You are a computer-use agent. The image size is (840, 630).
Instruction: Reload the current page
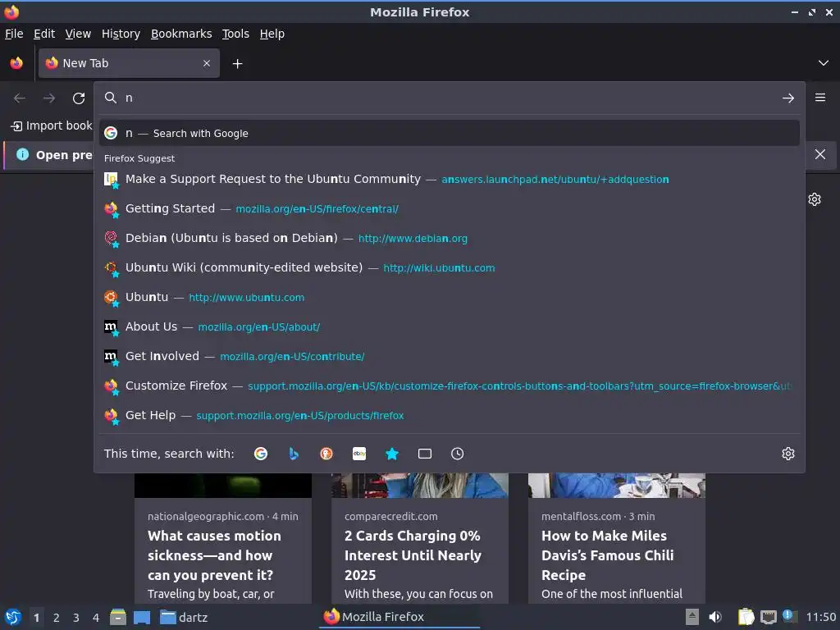tap(79, 98)
